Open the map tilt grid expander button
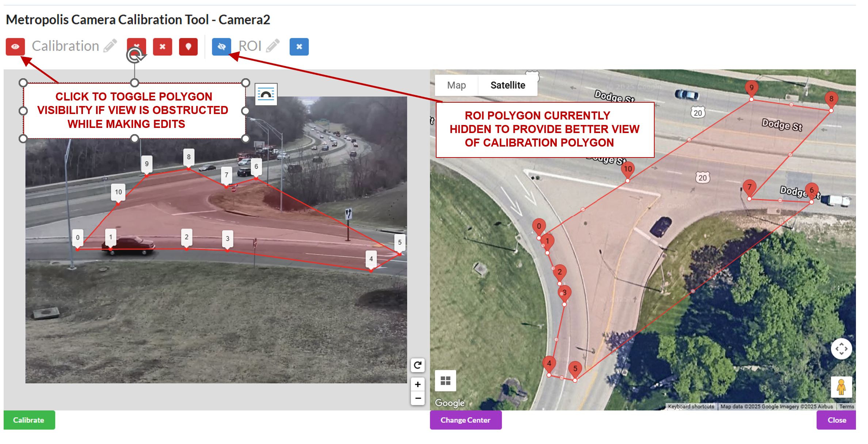The height and width of the screenshot is (444, 868). (x=445, y=381)
